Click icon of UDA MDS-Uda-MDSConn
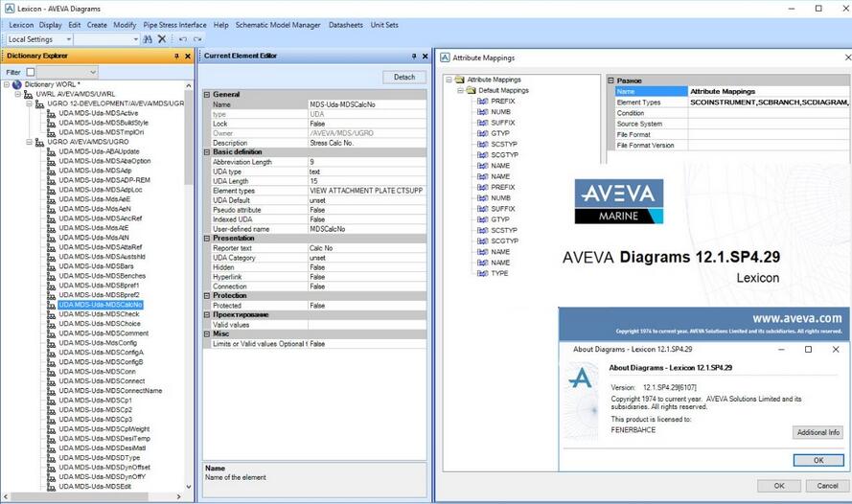The height and width of the screenshot is (504, 852). tap(51, 372)
